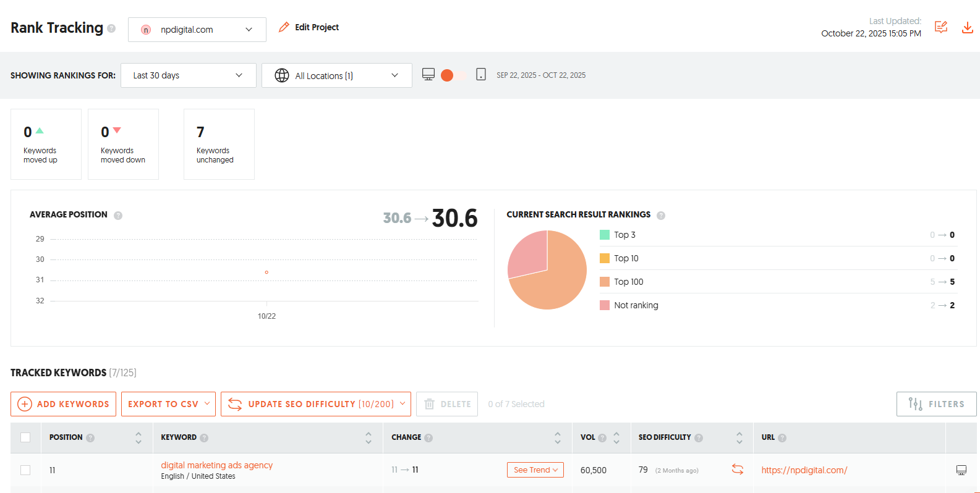Viewport: 980px width, 493px height.
Task: Open the digital marketing ads agency keyword link
Action: [x=216, y=465]
